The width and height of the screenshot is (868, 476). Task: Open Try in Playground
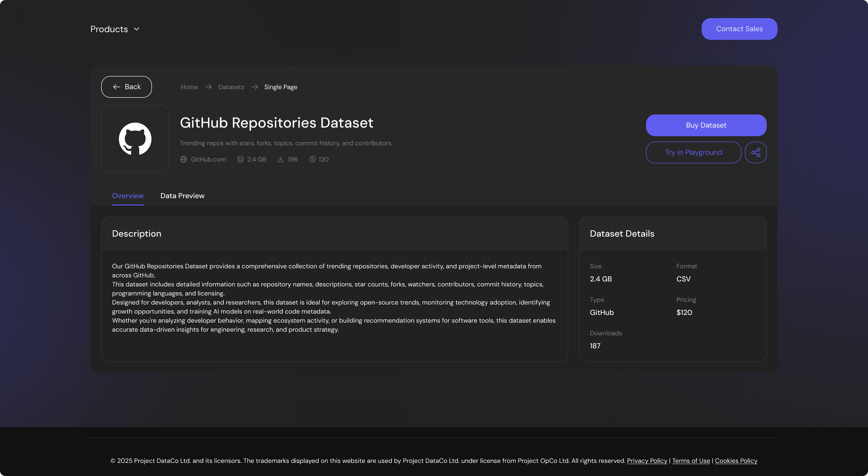coord(693,152)
